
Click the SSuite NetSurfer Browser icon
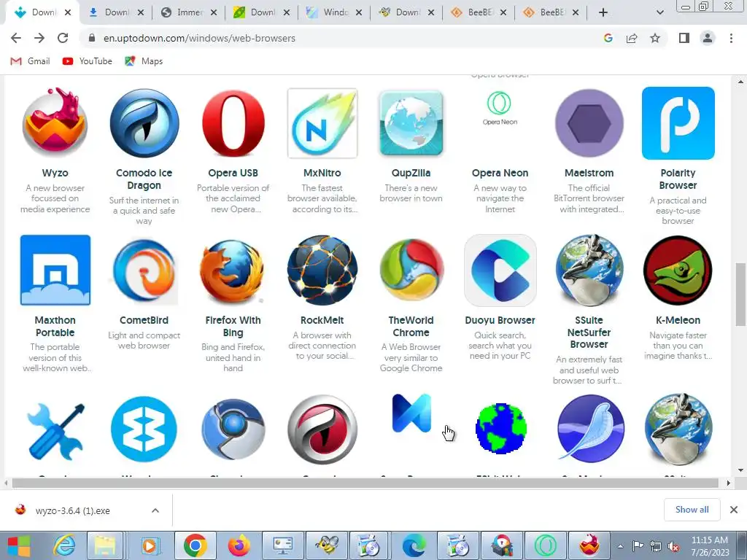589,270
